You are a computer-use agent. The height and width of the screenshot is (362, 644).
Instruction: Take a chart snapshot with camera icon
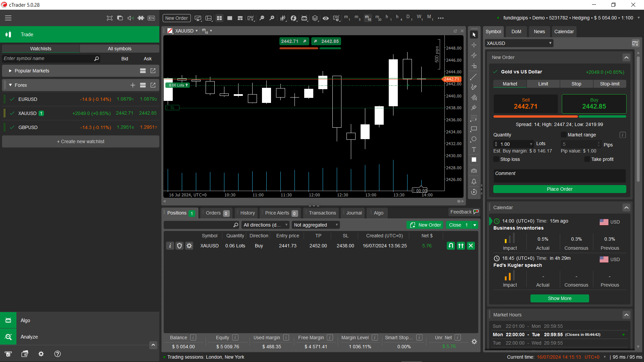pyautogui.click(x=474, y=171)
